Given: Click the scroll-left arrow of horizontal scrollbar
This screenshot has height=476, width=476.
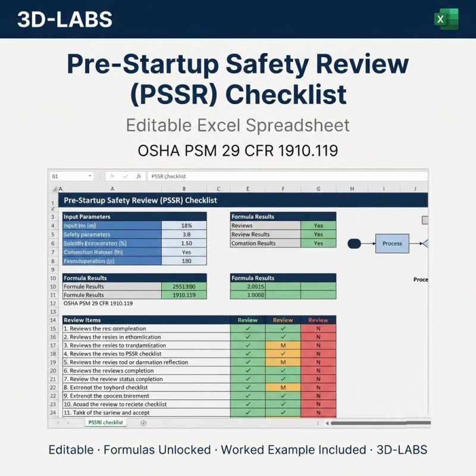Looking at the screenshot, I should click(327, 423).
